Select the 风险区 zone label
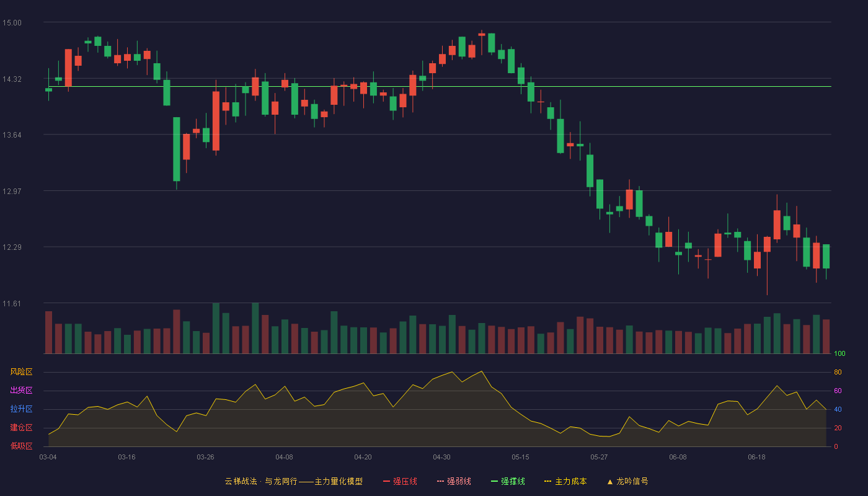Screen dimensions: 868x496 21,372
